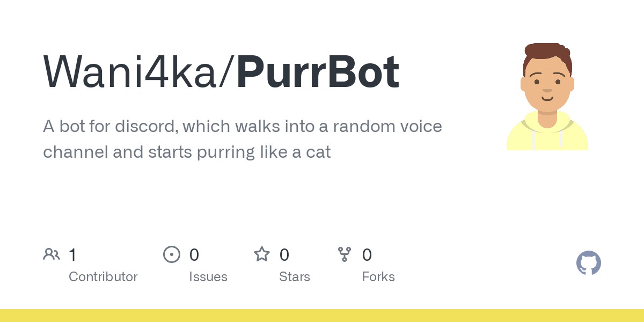Click the contributor count number 1
644x322 pixels.
coord(72,254)
